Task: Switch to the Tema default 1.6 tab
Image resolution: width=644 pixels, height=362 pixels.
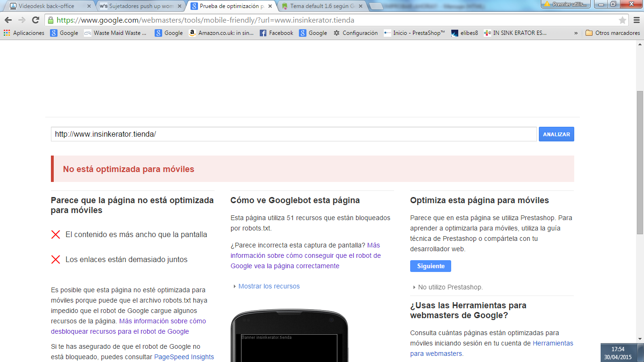Action: 322,6
